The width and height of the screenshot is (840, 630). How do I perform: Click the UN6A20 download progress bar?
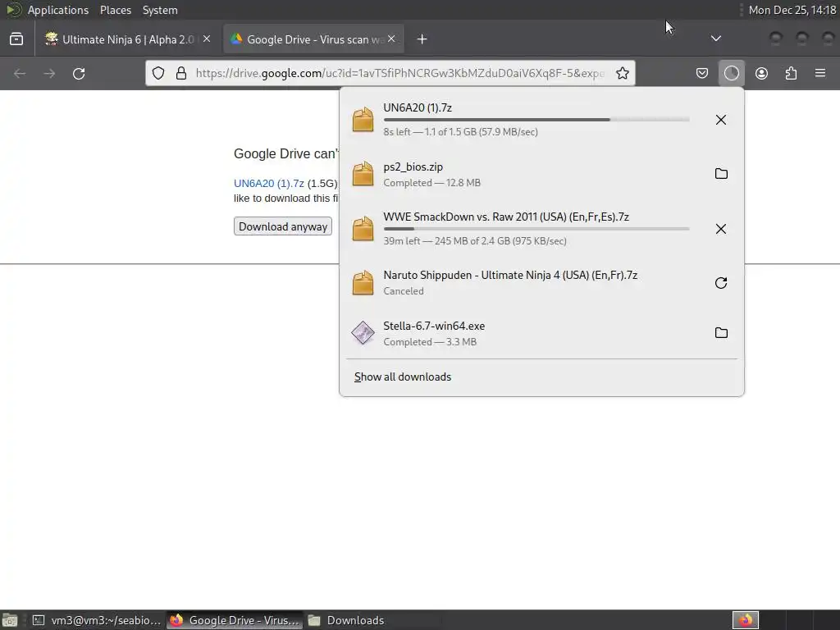536,120
